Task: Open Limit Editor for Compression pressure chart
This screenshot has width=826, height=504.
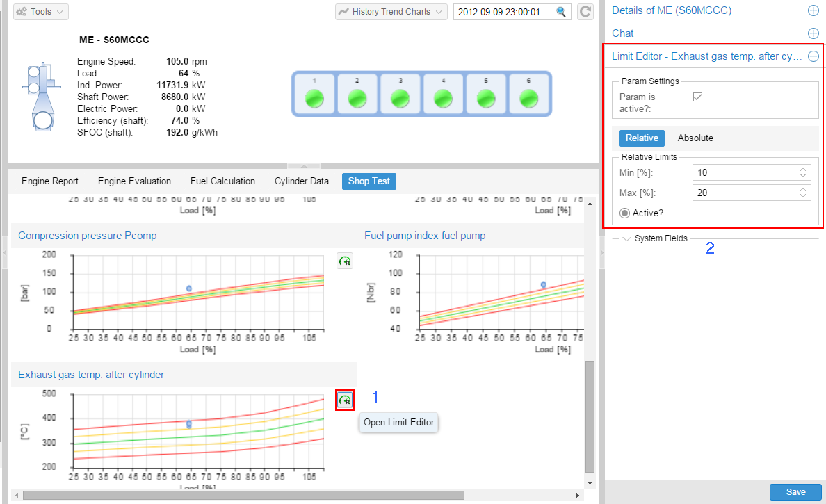Action: click(345, 261)
